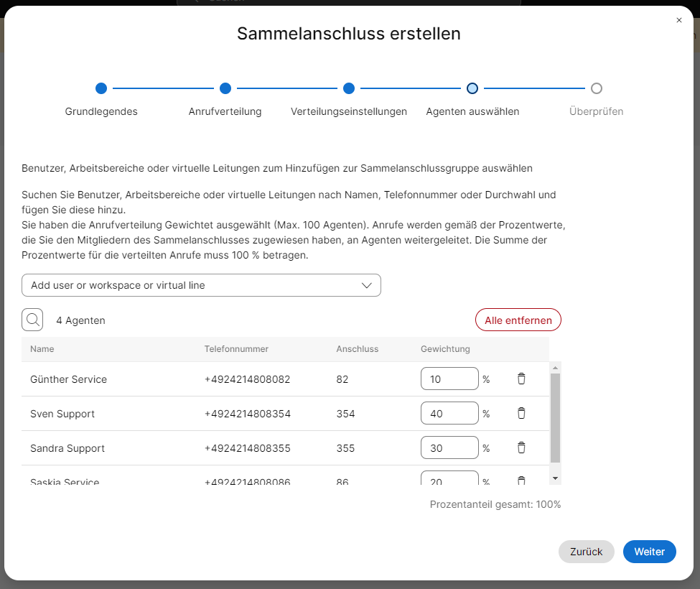The height and width of the screenshot is (589, 700).
Task: Open the Add user or workspace dropdown
Action: (x=194, y=285)
